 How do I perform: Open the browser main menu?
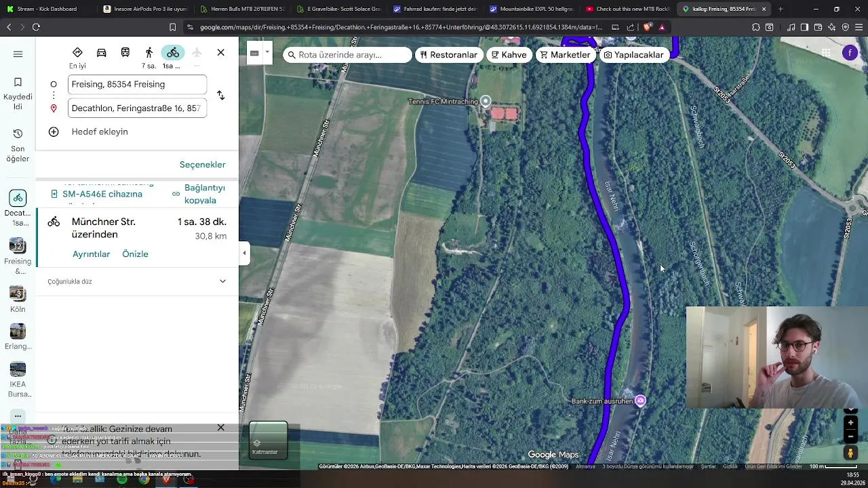click(x=859, y=27)
